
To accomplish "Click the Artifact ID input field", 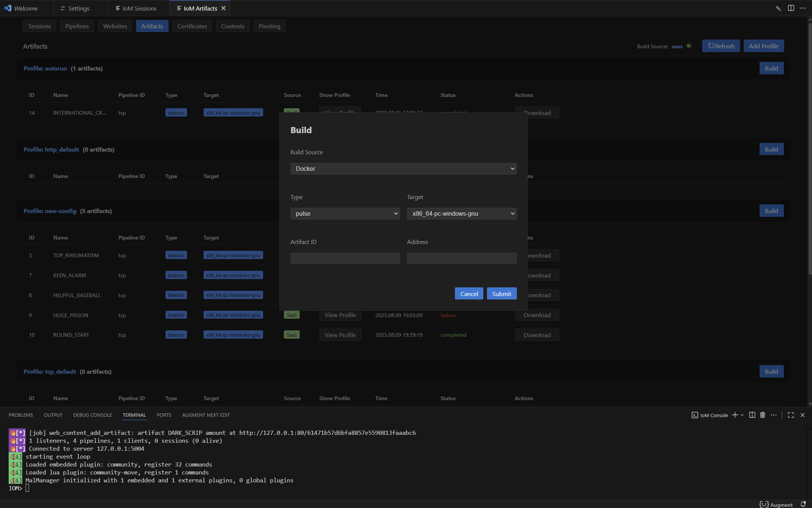I will (345, 258).
